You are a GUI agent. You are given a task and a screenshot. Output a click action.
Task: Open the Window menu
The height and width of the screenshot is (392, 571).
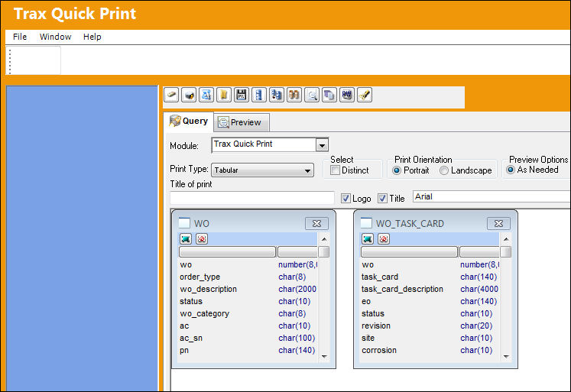(x=55, y=37)
